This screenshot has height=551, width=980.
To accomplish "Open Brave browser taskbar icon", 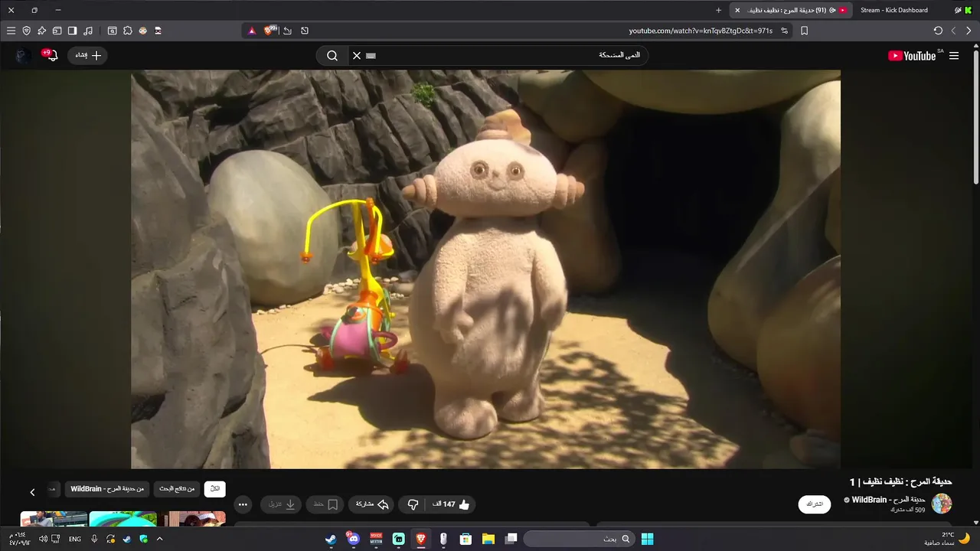I will (420, 539).
